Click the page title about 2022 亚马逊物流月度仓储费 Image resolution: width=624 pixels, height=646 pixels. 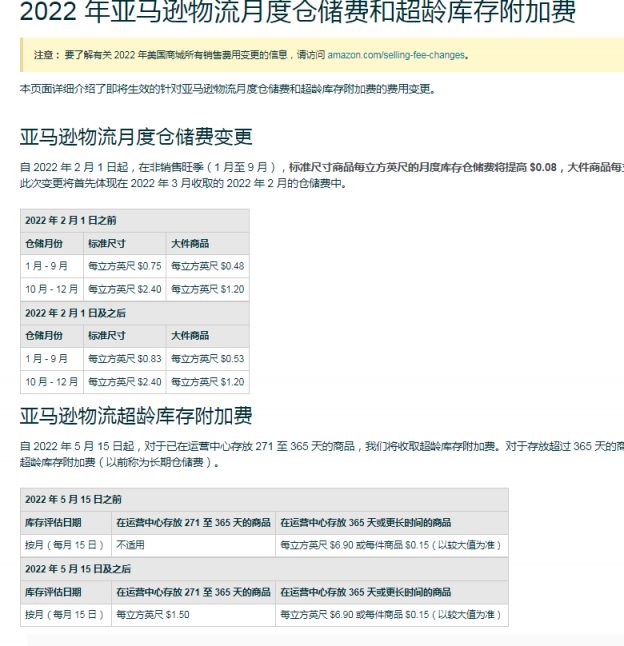point(297,12)
